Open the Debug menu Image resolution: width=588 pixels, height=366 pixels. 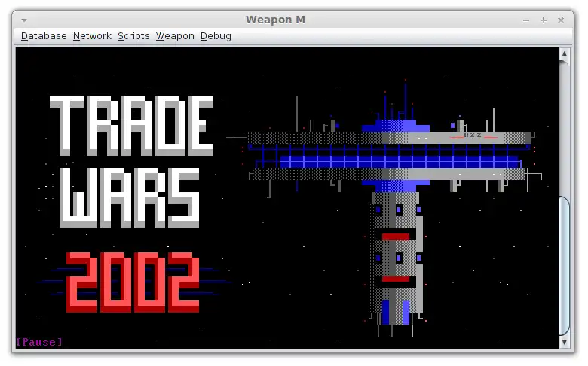coord(216,36)
